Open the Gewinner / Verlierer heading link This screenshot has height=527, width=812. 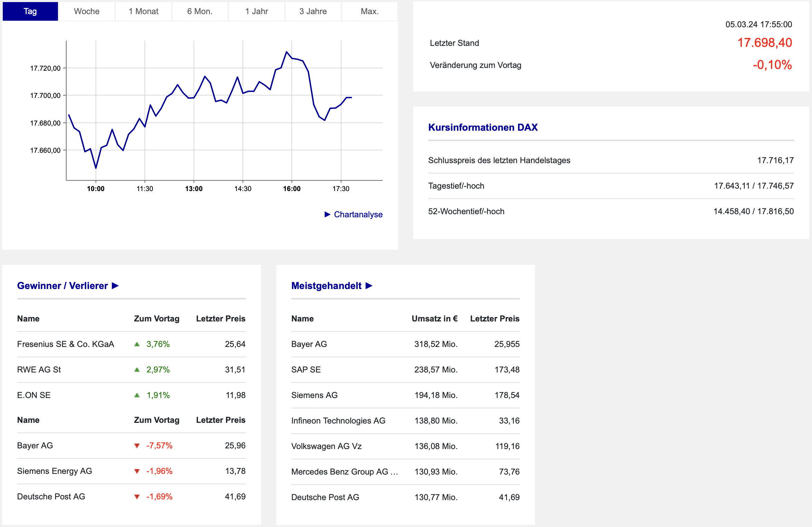62,286
